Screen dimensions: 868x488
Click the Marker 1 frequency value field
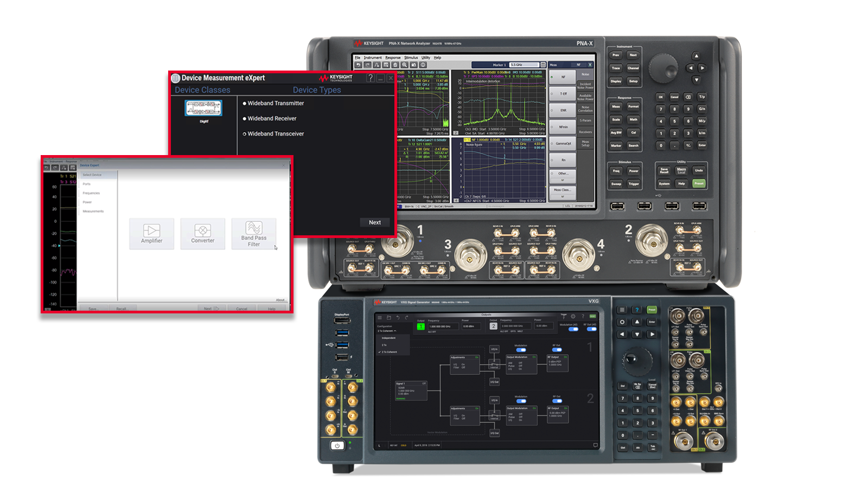525,65
